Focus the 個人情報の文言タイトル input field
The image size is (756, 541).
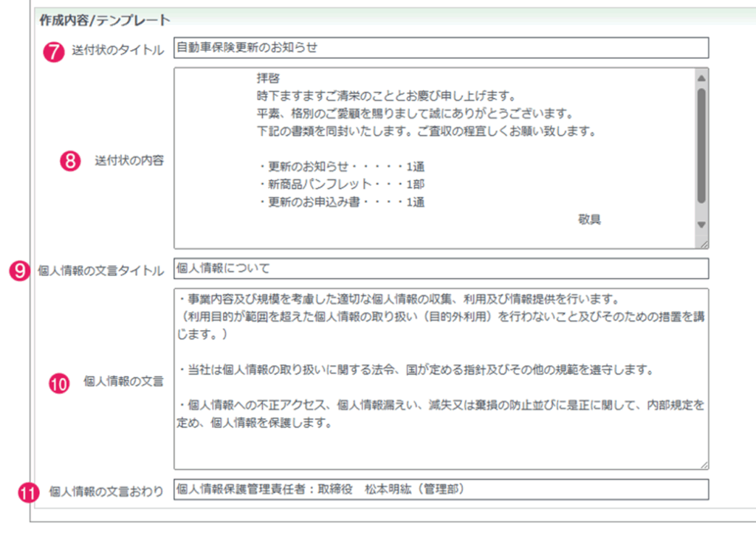[x=441, y=269]
